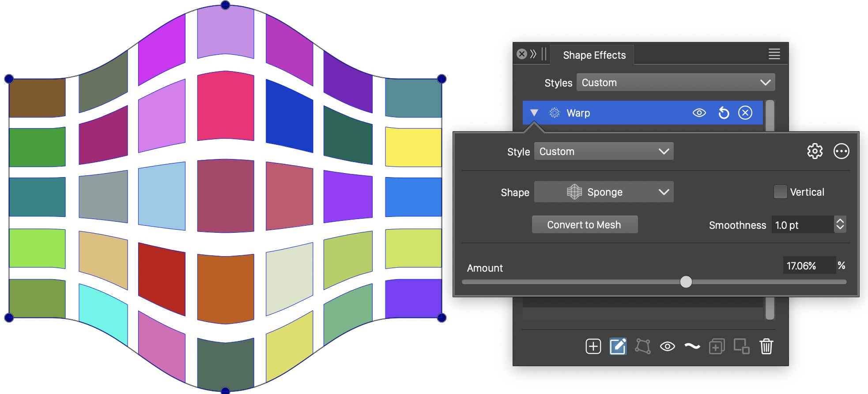Click the envelope distort shape icon
868x394 pixels.
(642, 346)
